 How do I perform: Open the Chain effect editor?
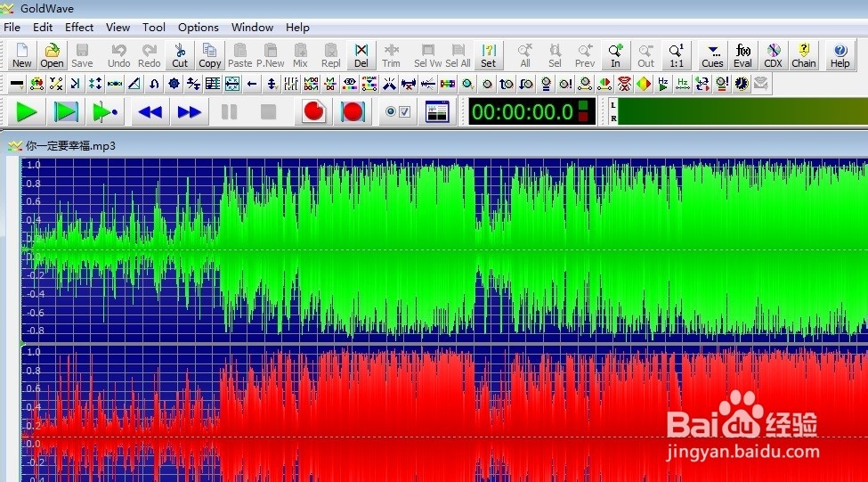pos(804,55)
